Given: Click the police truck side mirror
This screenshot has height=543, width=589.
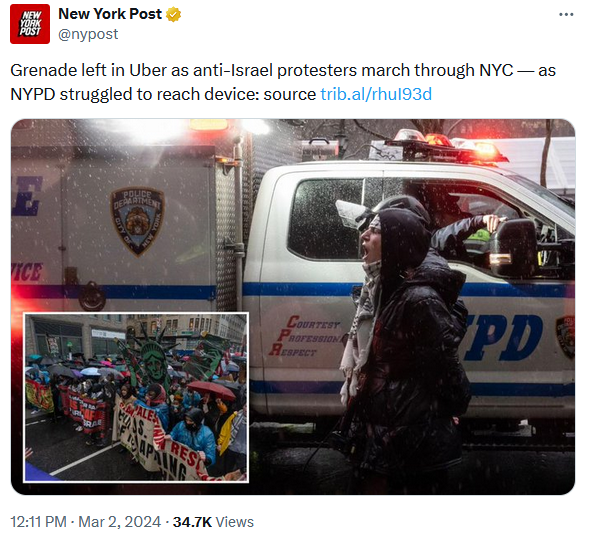Looking at the screenshot, I should pyautogui.click(x=513, y=248).
